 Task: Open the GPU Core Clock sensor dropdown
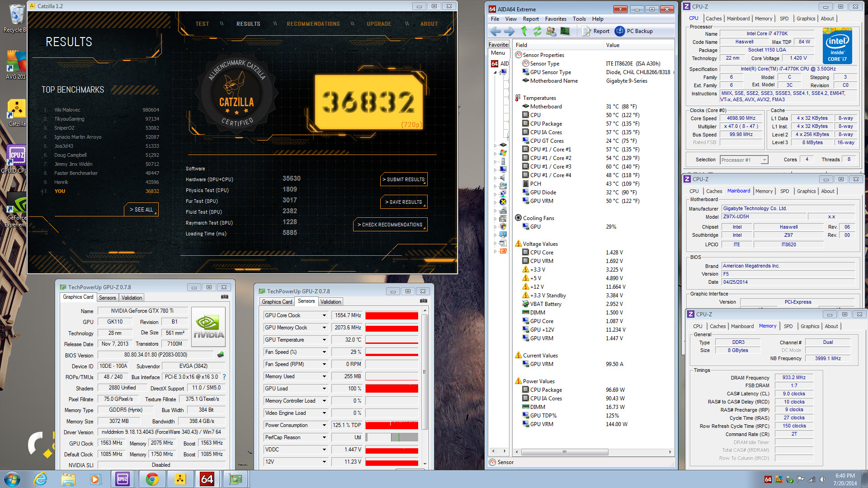click(x=324, y=315)
